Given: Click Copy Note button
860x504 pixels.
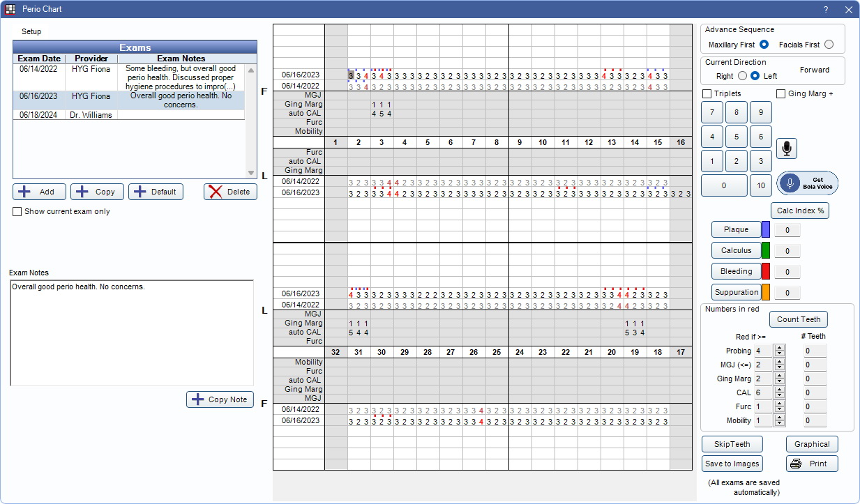Looking at the screenshot, I should coord(220,399).
